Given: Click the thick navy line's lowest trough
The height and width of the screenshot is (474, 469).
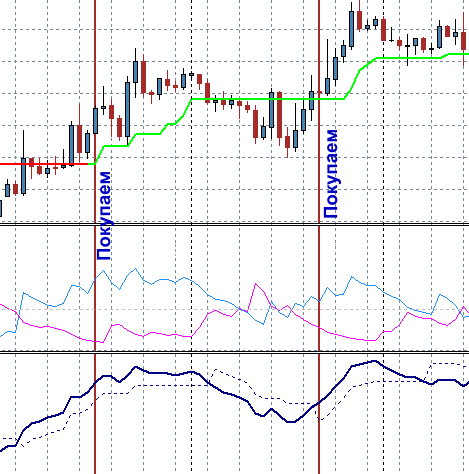Looking at the screenshot, I should point(291,422).
